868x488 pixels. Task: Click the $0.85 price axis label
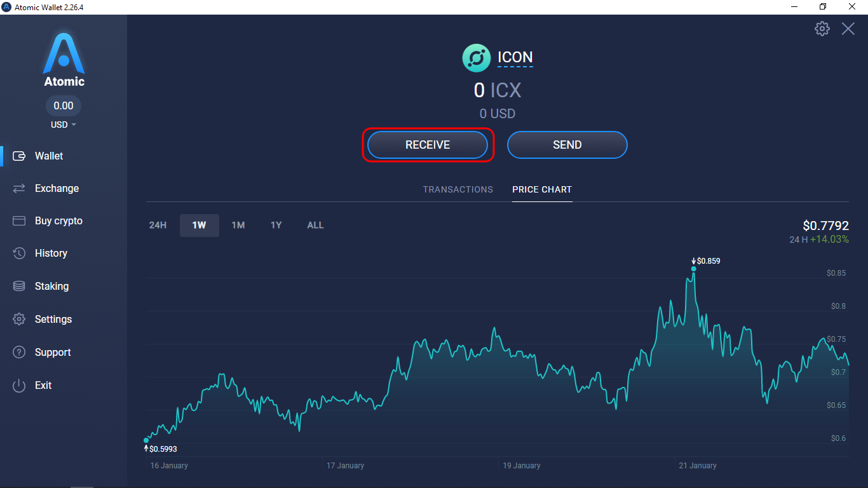coord(836,273)
